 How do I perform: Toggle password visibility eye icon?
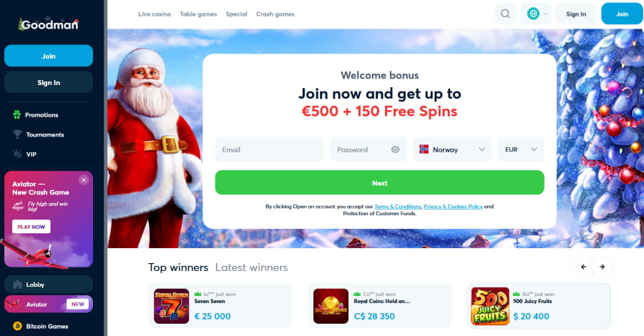pyautogui.click(x=395, y=149)
